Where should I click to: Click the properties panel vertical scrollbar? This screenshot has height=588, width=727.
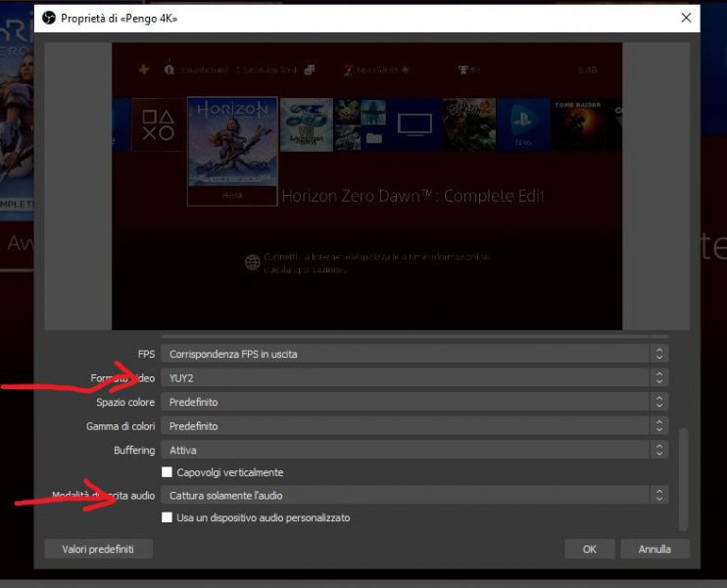(683, 479)
